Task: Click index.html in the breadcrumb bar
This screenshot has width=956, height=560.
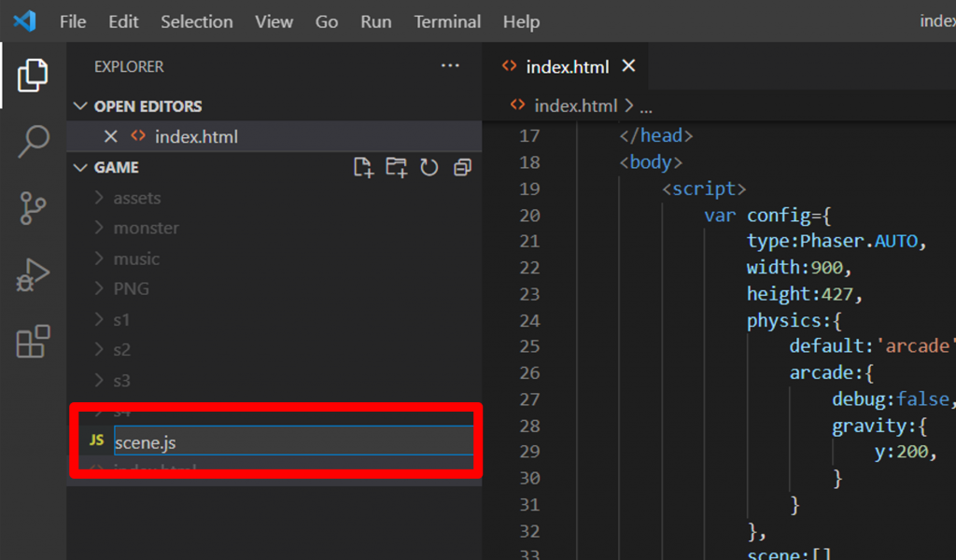Action: coord(575,106)
